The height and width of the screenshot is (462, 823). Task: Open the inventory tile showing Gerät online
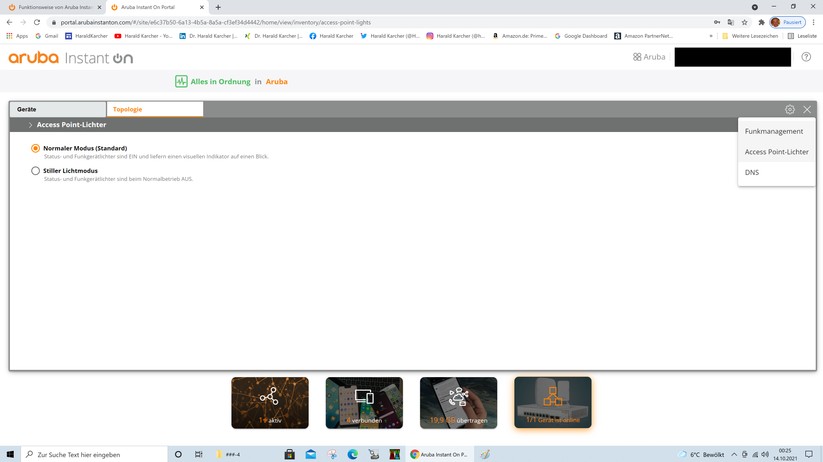pyautogui.click(x=552, y=402)
